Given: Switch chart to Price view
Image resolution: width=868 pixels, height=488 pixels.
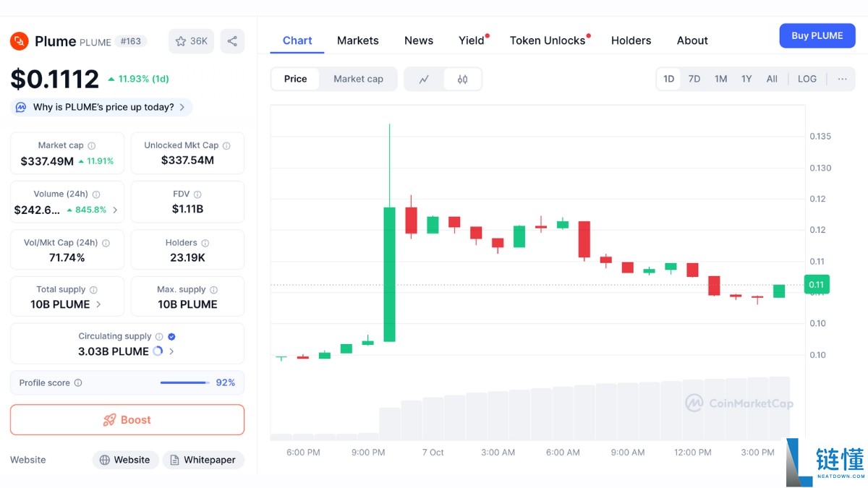Looking at the screenshot, I should (295, 79).
